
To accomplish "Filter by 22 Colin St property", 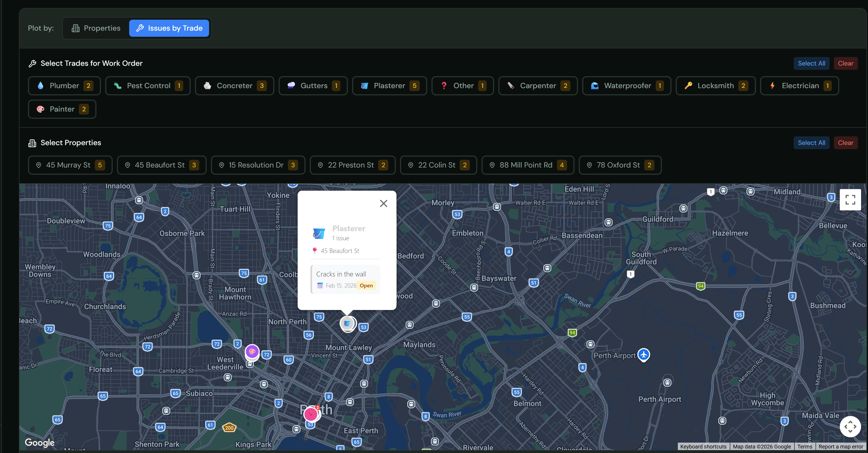I will coord(438,165).
